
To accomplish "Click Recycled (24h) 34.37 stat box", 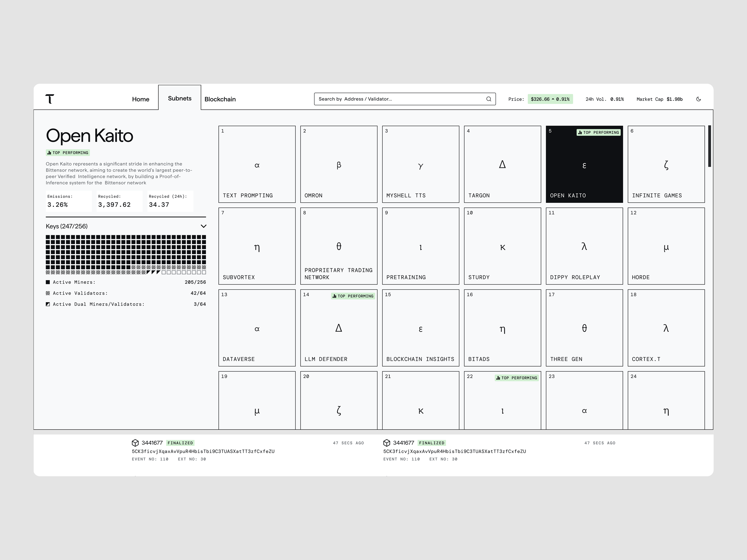I will [170, 201].
